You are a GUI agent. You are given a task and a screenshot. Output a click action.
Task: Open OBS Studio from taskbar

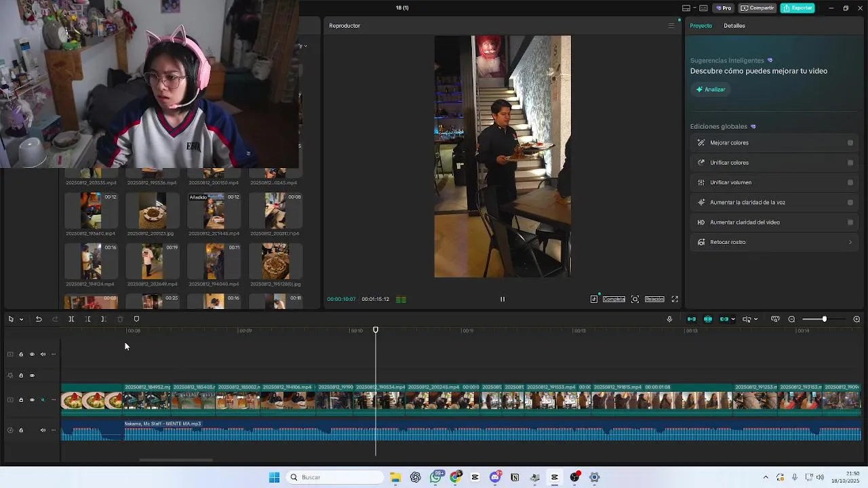574,477
